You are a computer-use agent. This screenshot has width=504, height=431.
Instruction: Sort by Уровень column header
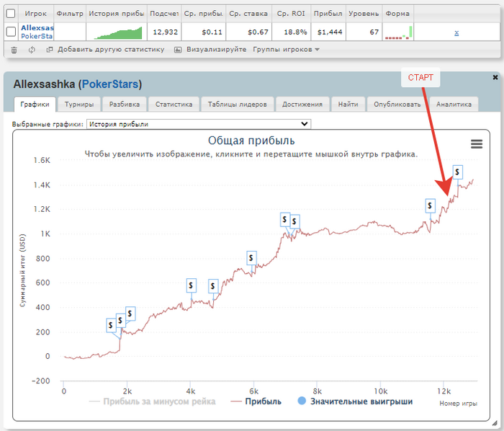pos(364,14)
